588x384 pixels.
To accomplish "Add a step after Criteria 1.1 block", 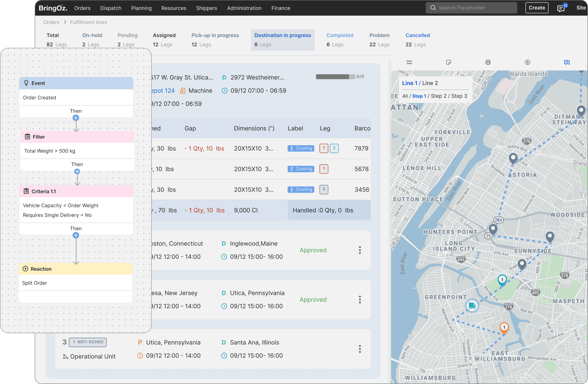I will click(x=76, y=235).
